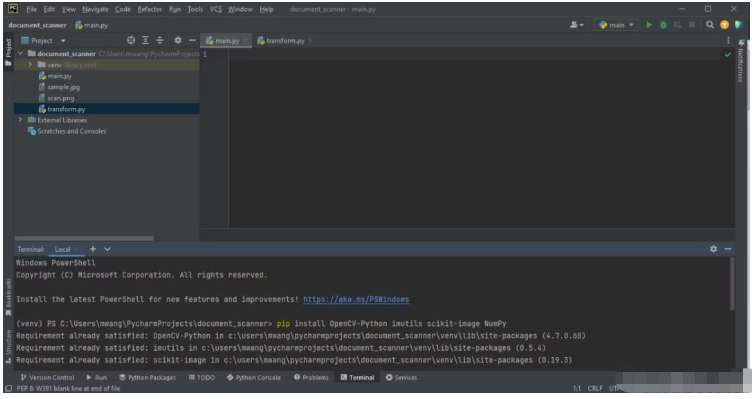The height and width of the screenshot is (399, 752).
Task: Click the Select Opened File target icon
Action: click(131, 40)
